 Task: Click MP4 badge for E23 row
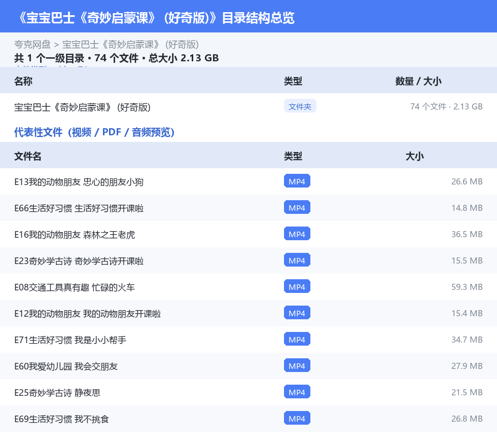pyautogui.click(x=297, y=260)
